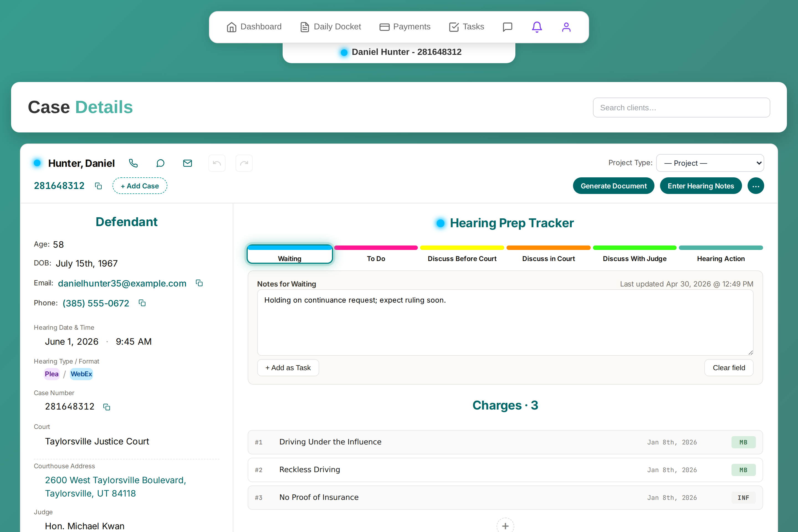Click the + Add Case button

pos(140,186)
